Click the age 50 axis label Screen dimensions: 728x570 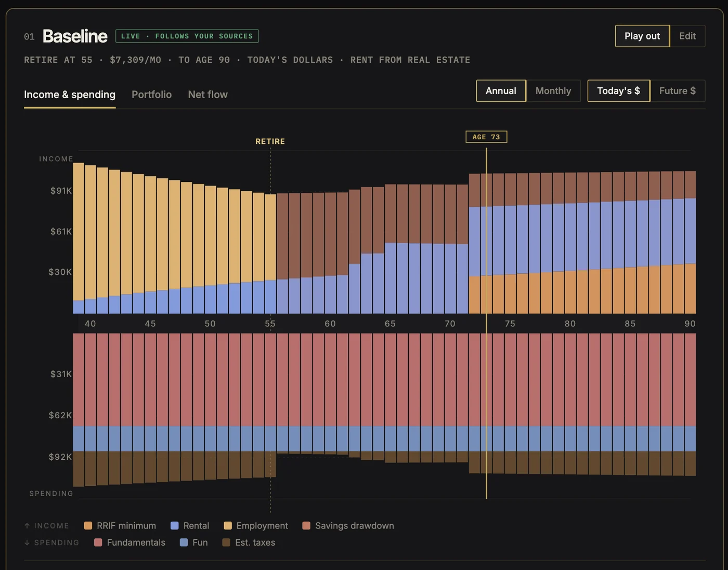210,324
